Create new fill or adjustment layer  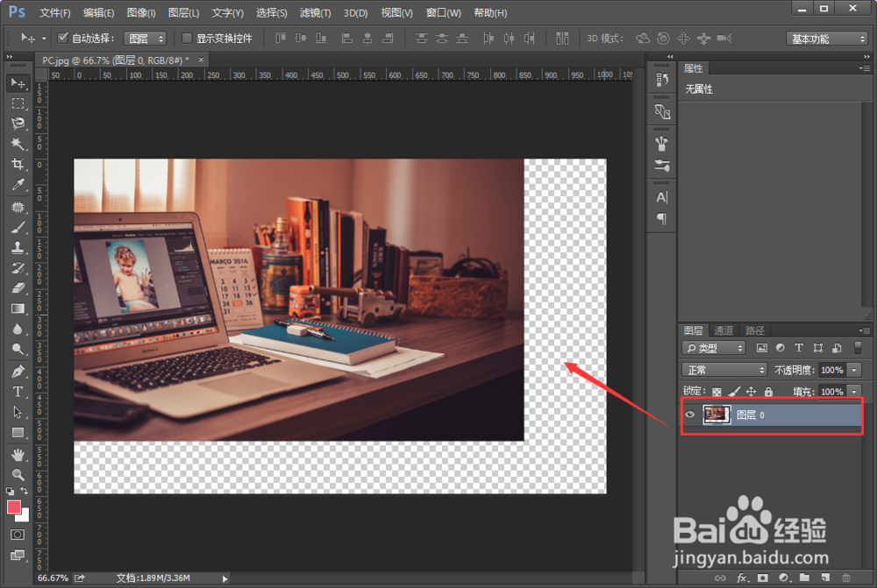(783, 577)
